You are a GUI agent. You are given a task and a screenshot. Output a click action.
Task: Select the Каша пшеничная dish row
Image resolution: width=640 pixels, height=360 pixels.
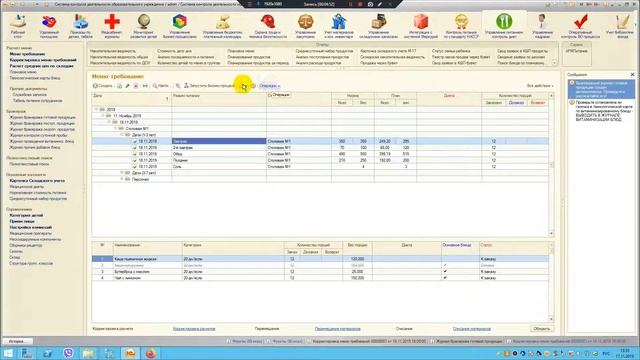pos(320,259)
